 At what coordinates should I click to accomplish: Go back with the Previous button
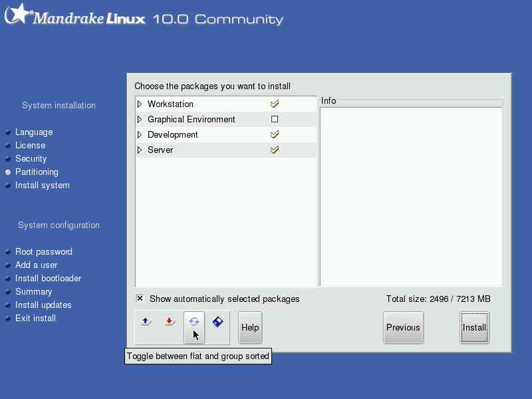click(403, 327)
